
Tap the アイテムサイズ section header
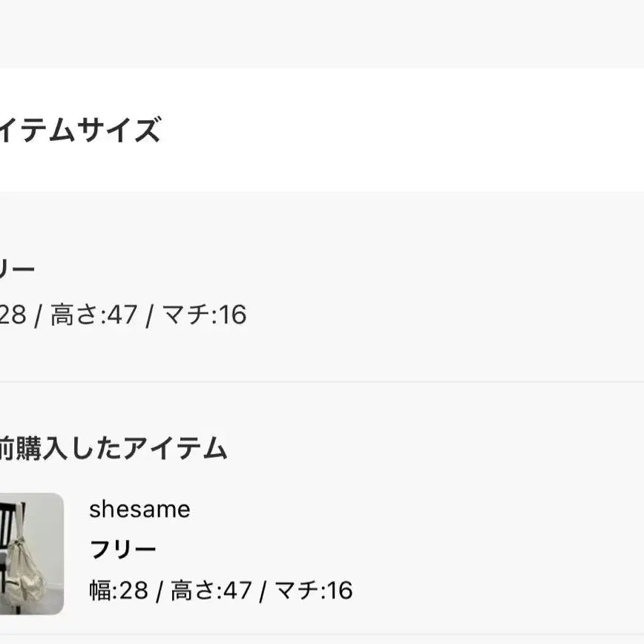pyautogui.click(x=80, y=130)
